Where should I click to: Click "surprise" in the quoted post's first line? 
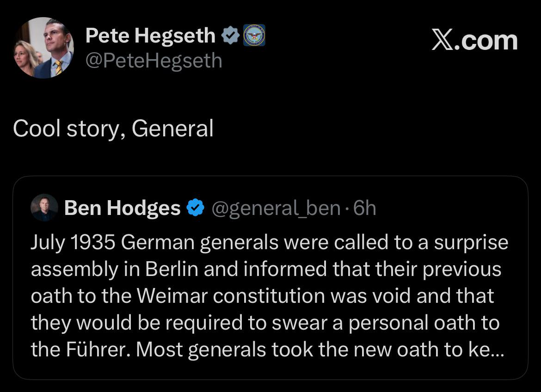point(471,243)
